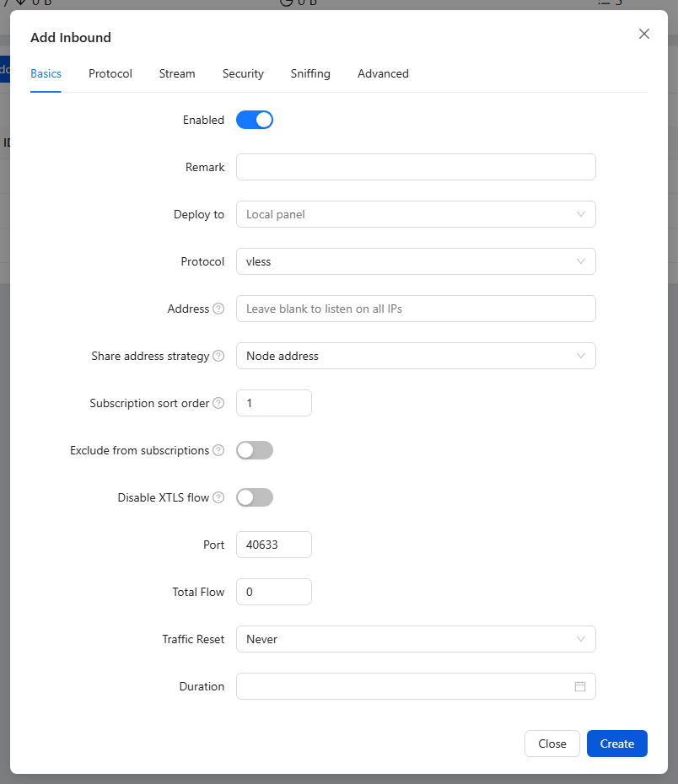
Task: Open the Security tab
Action: coord(243,73)
